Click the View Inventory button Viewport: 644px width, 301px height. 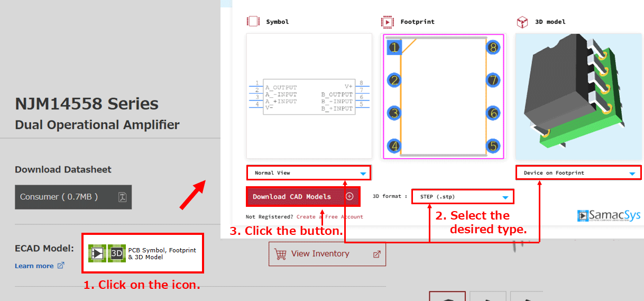click(x=327, y=254)
